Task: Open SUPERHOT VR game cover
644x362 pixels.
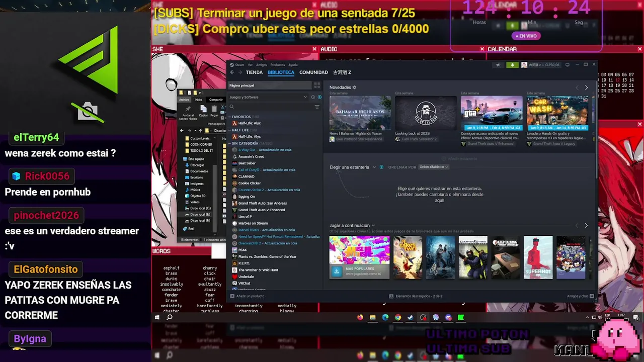Action: click(538, 257)
